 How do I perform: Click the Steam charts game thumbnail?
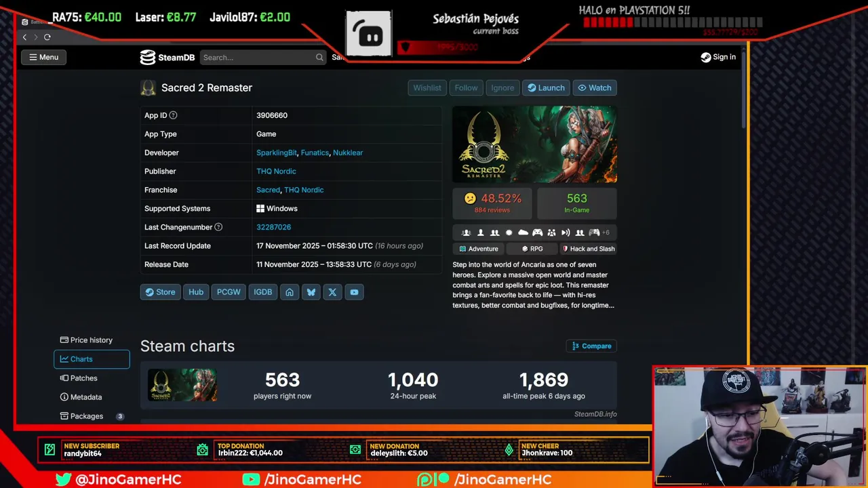182,385
